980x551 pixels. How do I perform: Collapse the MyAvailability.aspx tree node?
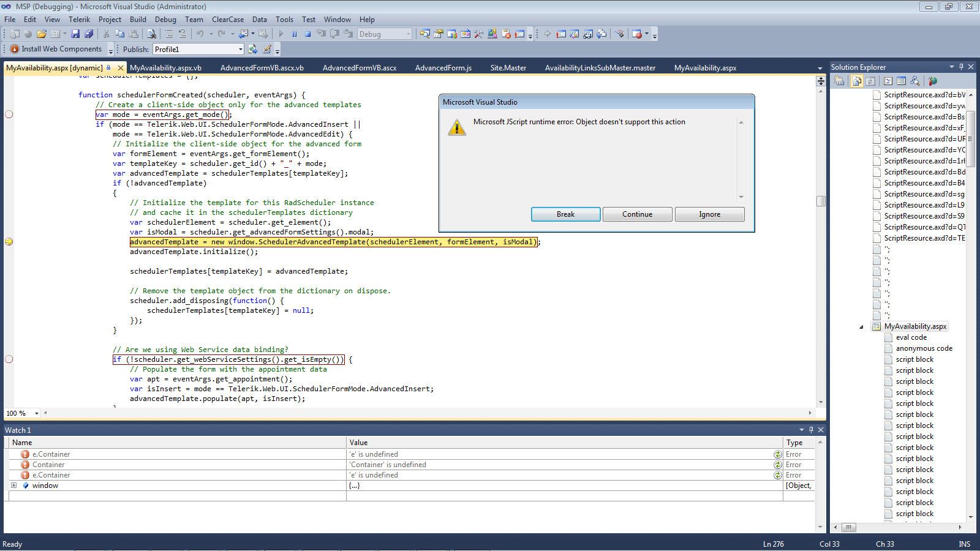(861, 327)
